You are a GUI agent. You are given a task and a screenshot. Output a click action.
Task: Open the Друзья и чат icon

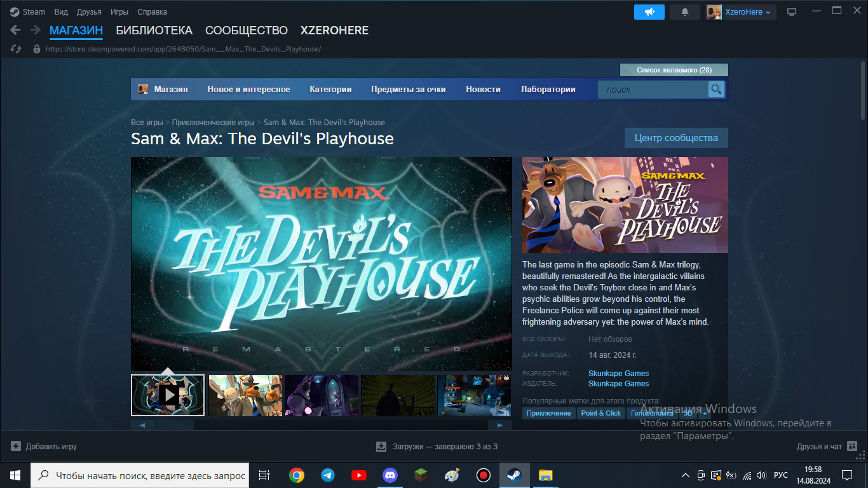click(852, 447)
